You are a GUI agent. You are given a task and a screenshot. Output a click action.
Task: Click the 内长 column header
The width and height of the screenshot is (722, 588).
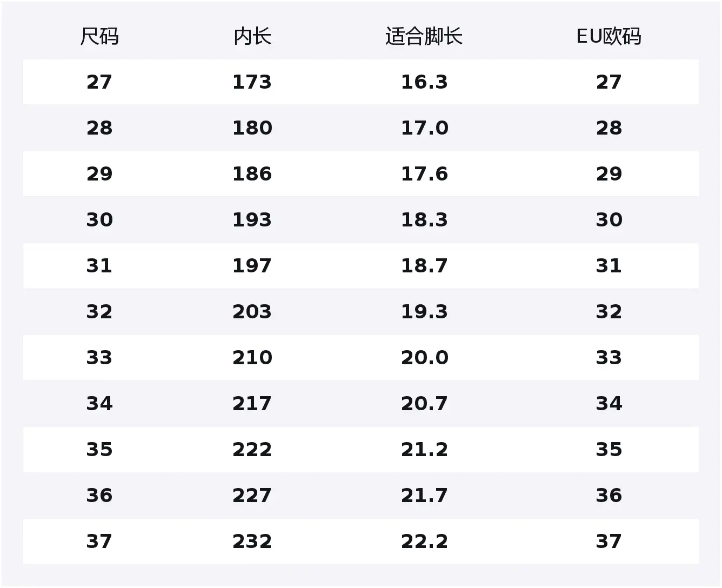252,36
